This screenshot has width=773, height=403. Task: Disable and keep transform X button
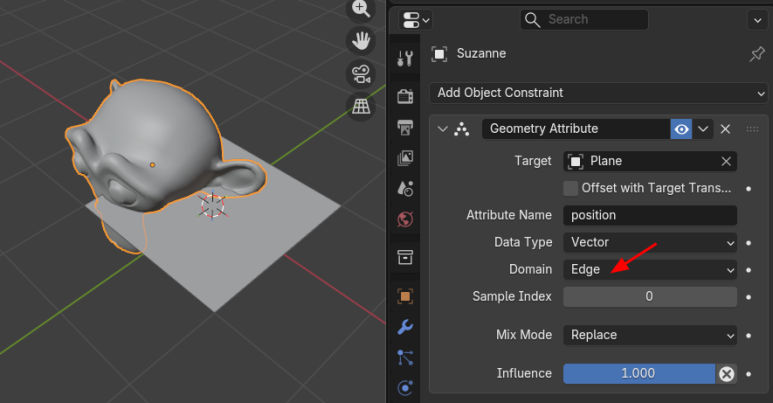pyautogui.click(x=726, y=374)
